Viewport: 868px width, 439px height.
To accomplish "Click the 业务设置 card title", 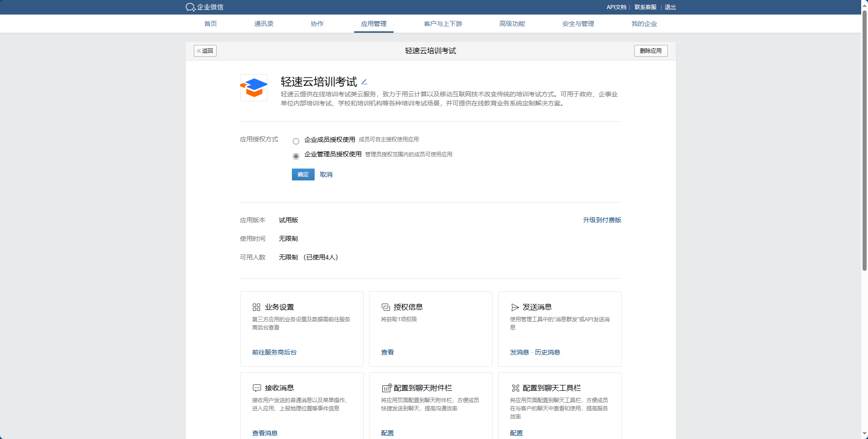I will [x=280, y=307].
